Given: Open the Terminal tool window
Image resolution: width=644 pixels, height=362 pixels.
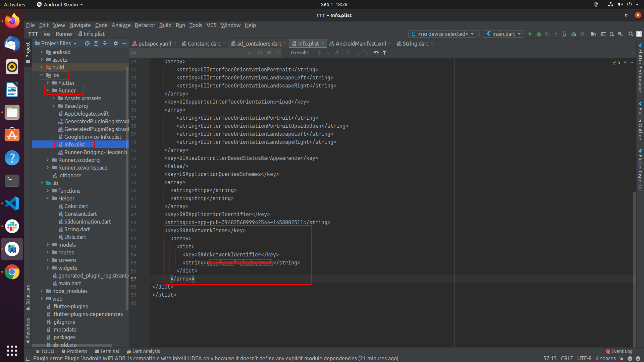Looking at the screenshot, I should [x=107, y=351].
